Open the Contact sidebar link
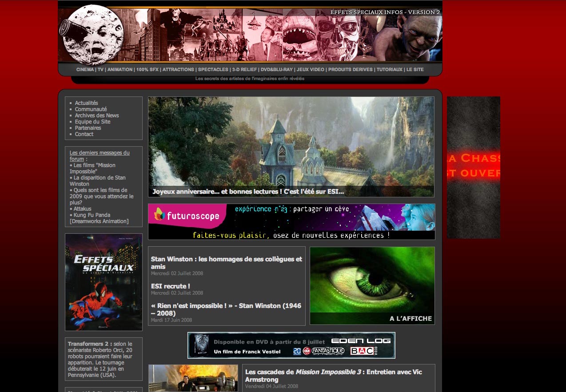The image size is (566, 392). pos(84,134)
